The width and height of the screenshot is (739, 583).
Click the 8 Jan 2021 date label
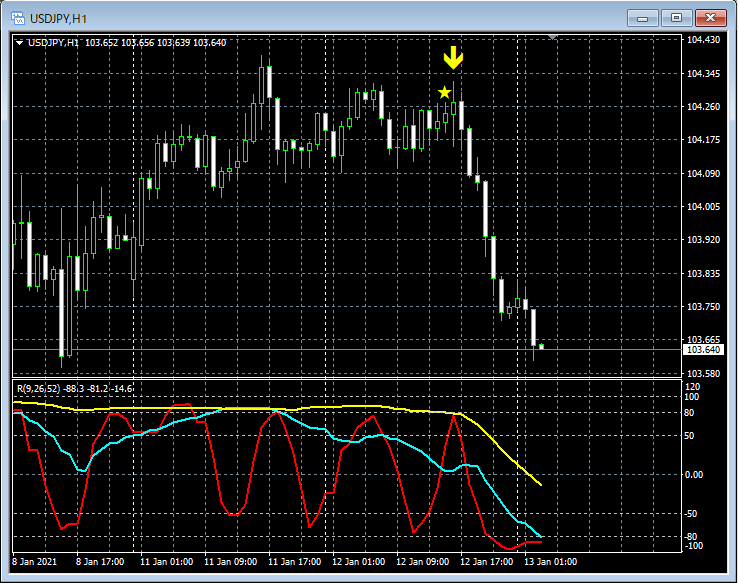36,562
